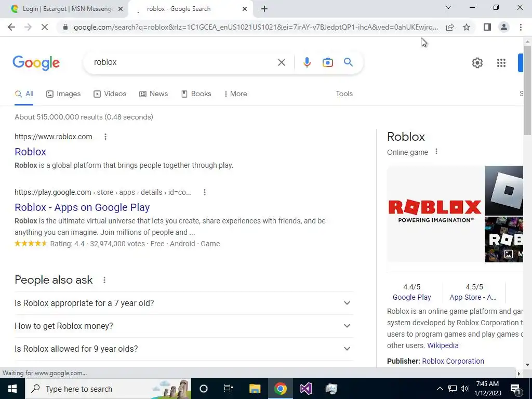The width and height of the screenshot is (532, 399).
Task: Open People also ask options menu
Action: pyautogui.click(x=104, y=280)
